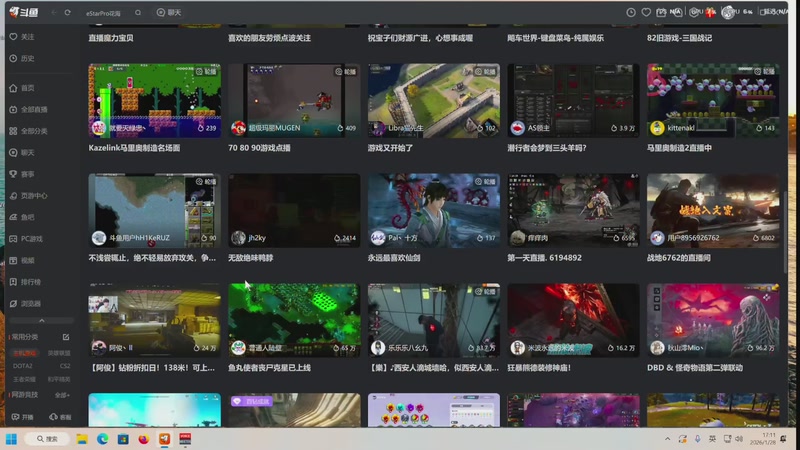Open the Windows Start menu
This screenshot has height=450, width=800.
[11, 439]
